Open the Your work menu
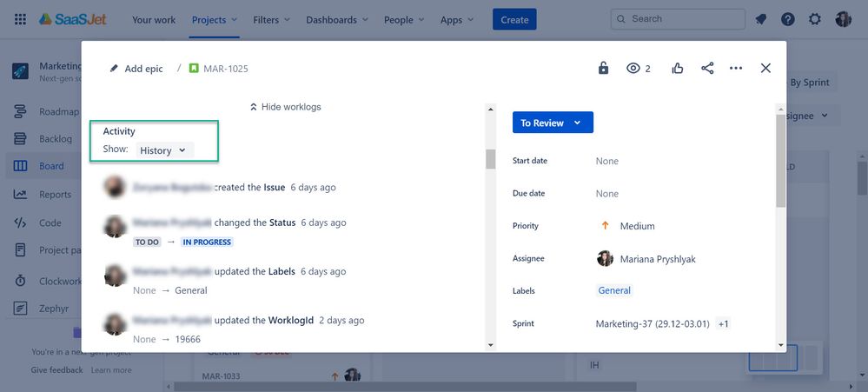 point(154,20)
